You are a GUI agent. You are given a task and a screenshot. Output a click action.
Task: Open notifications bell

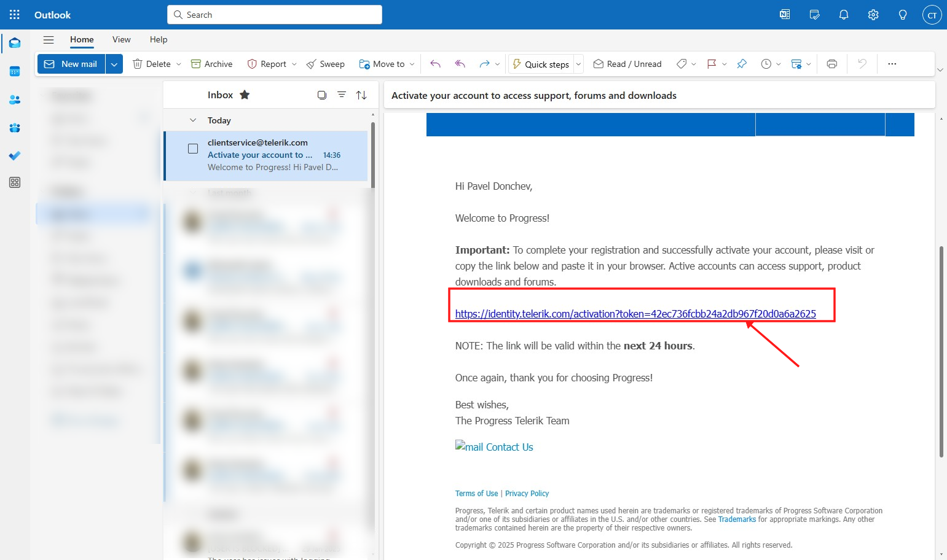844,15
